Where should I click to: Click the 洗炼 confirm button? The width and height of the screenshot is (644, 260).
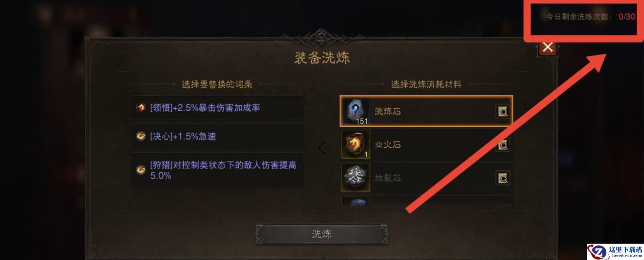[322, 234]
